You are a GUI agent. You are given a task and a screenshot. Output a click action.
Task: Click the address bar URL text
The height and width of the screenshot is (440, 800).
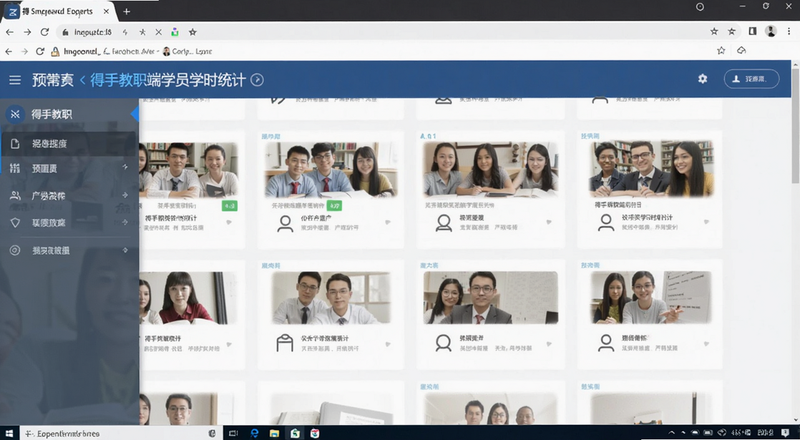point(92,32)
